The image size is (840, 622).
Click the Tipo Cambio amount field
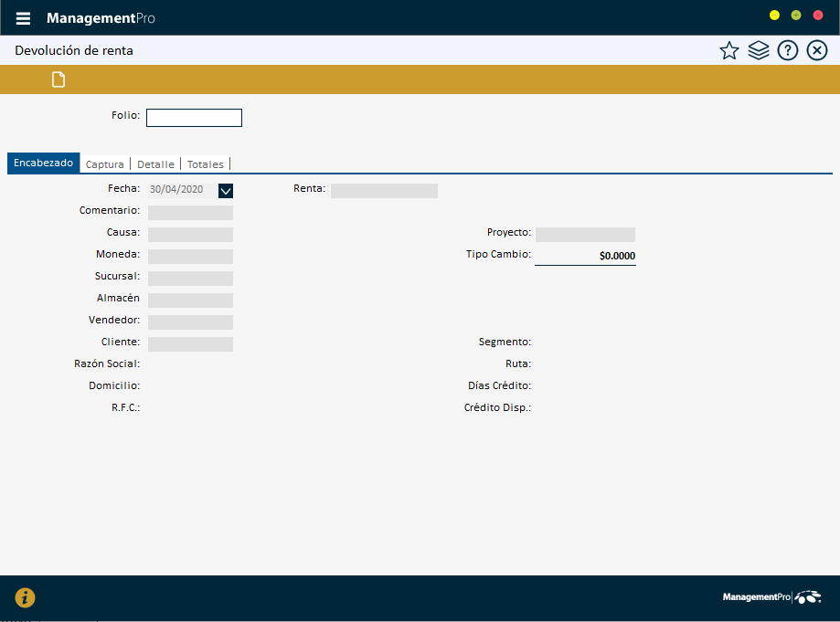585,256
